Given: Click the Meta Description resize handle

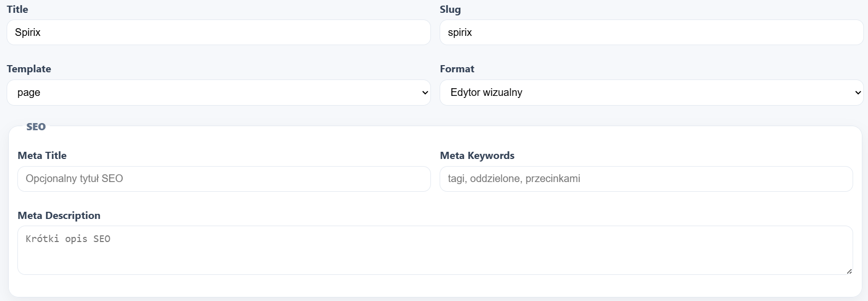Looking at the screenshot, I should 849,271.
